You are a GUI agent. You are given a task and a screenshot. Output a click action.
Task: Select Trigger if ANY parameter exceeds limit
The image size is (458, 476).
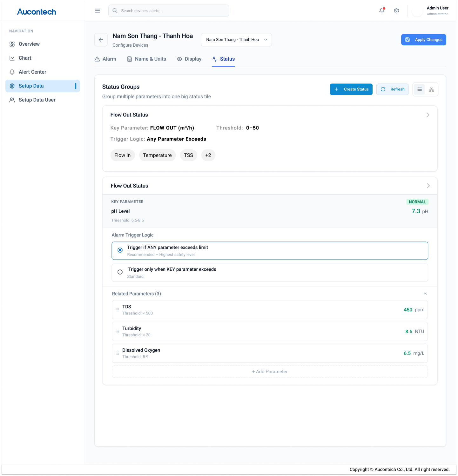click(120, 250)
